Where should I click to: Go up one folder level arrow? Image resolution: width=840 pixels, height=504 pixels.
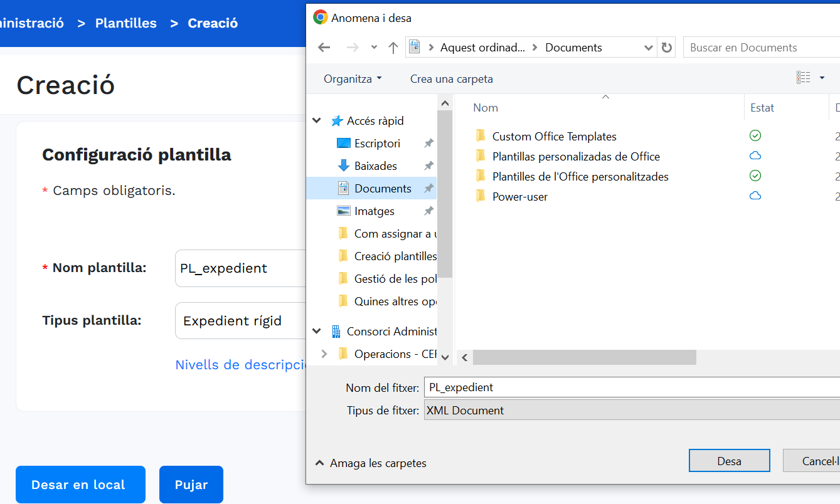click(x=393, y=48)
